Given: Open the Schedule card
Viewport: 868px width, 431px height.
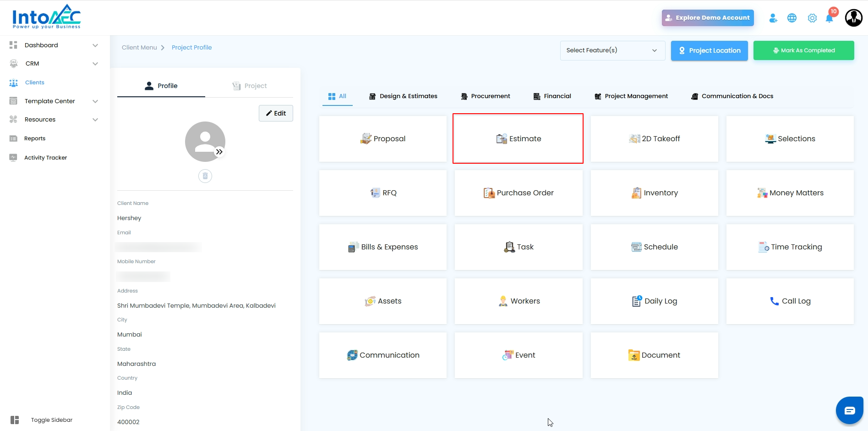Looking at the screenshot, I should click(x=655, y=247).
